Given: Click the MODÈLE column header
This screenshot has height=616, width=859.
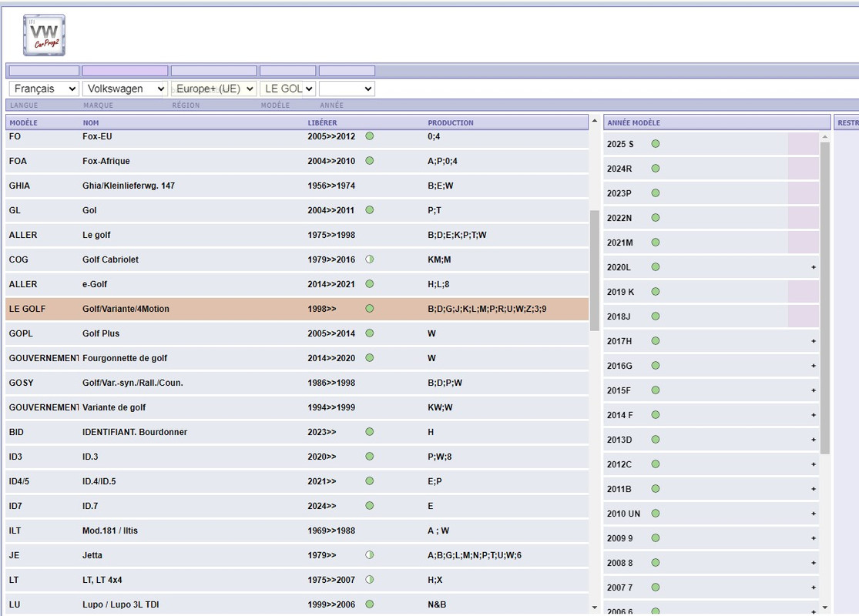Looking at the screenshot, I should [24, 122].
